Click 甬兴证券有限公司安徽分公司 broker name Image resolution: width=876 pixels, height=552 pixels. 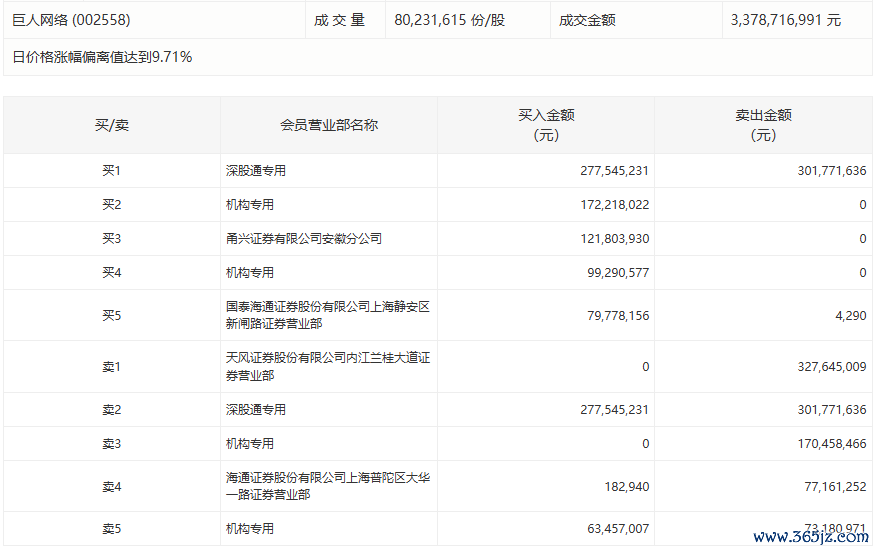(304, 239)
